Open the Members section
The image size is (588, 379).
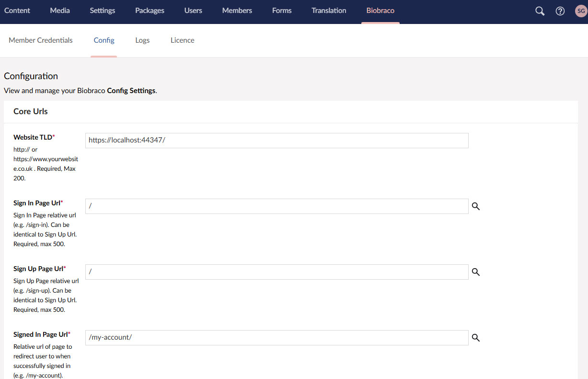(x=237, y=11)
